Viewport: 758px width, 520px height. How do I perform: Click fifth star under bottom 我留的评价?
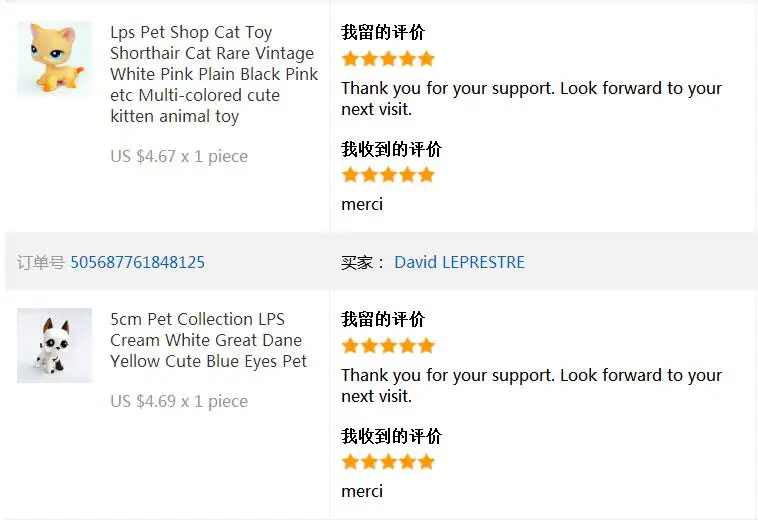click(x=426, y=346)
